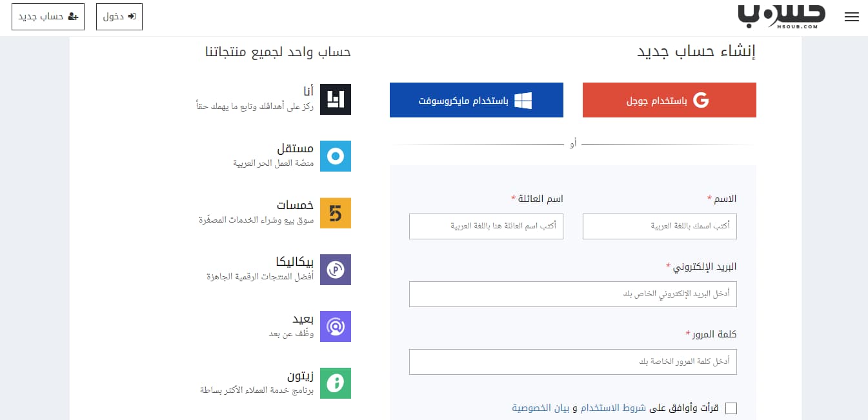Open the Baeed (بعيد) remote jobs icon
Image resolution: width=868 pixels, height=420 pixels.
(x=335, y=326)
